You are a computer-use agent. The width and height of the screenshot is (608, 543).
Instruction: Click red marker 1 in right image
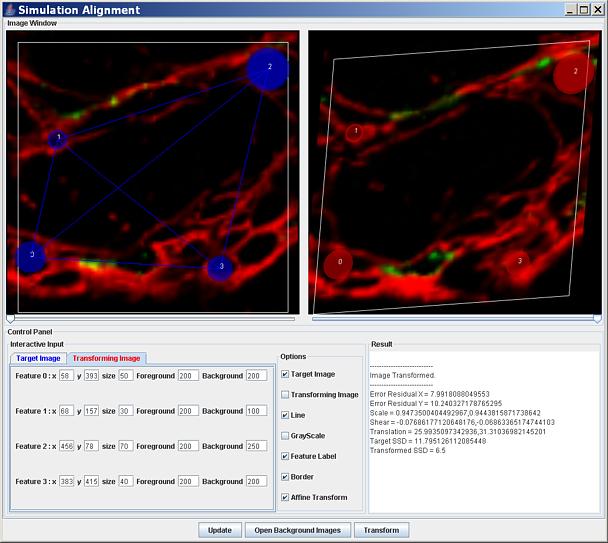coord(354,132)
